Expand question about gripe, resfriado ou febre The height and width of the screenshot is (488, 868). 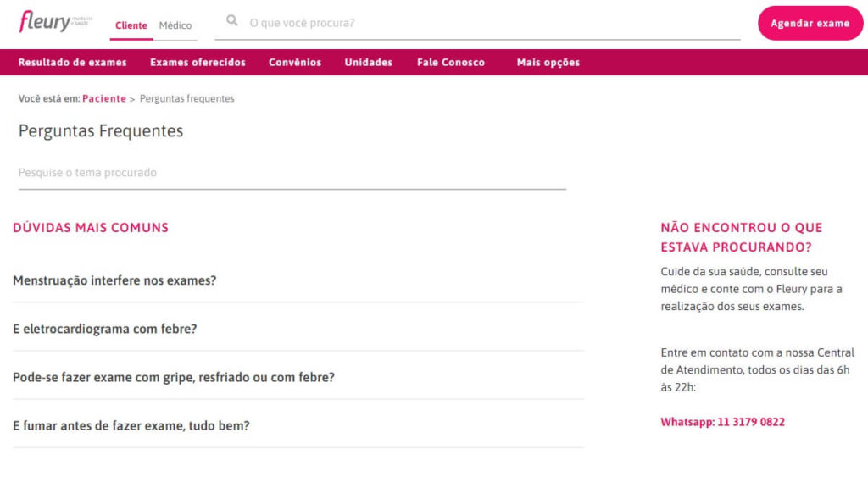[x=174, y=377]
